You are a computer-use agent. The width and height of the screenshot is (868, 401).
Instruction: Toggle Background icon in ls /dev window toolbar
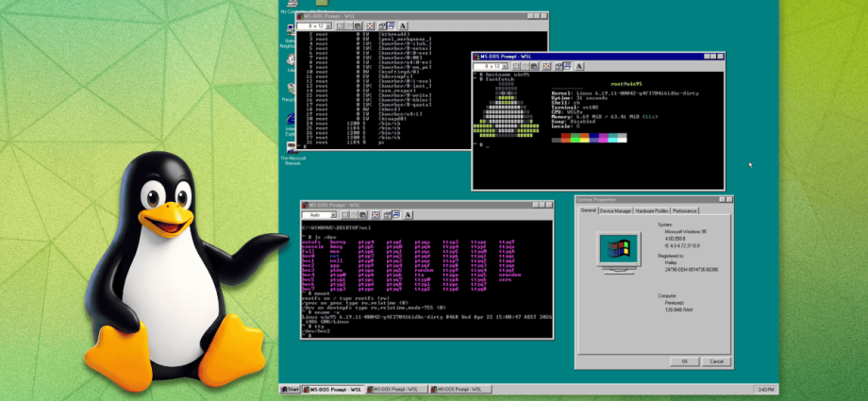click(397, 215)
